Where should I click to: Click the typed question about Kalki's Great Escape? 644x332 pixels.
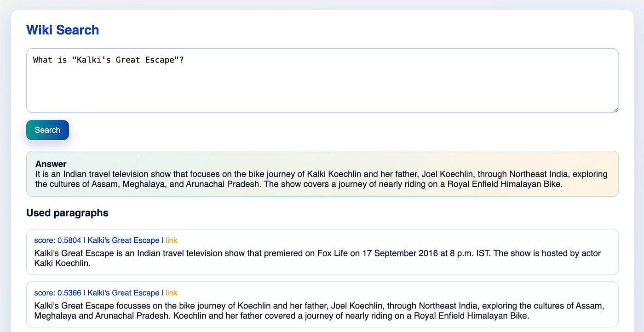pos(109,60)
